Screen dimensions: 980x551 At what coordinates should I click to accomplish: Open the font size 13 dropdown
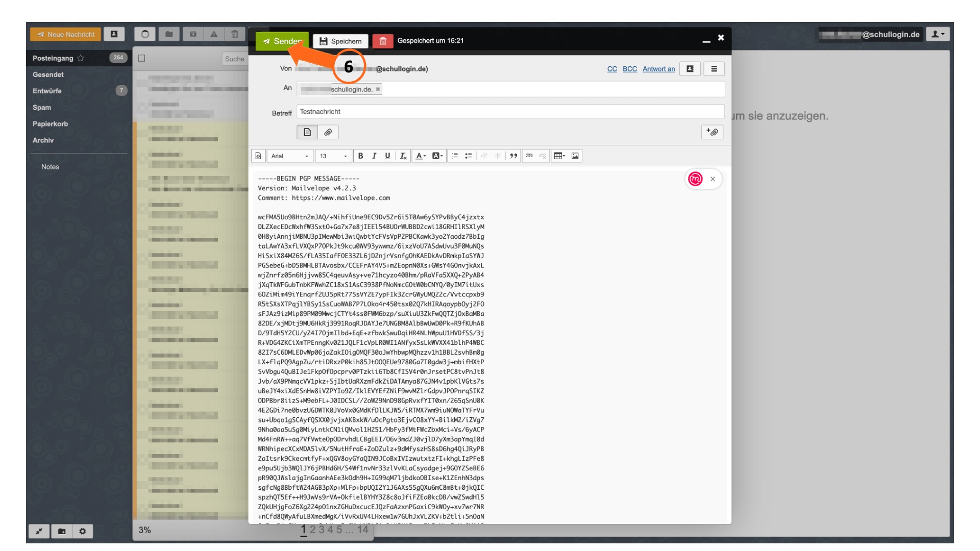333,156
